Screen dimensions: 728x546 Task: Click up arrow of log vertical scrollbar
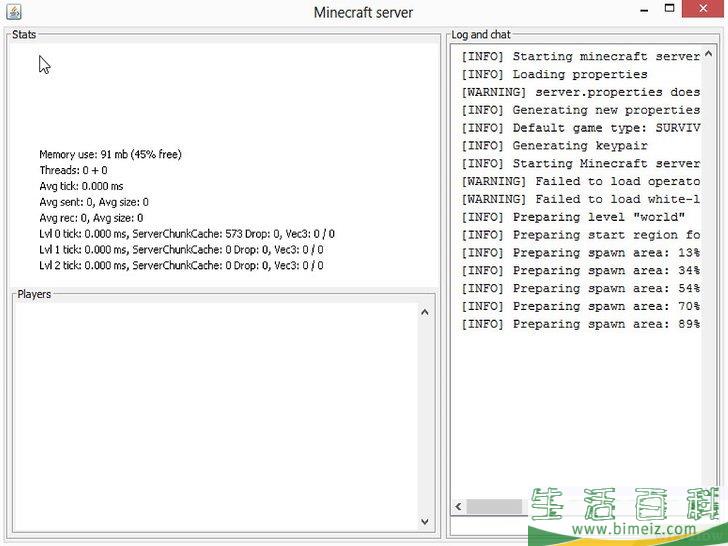(x=708, y=54)
